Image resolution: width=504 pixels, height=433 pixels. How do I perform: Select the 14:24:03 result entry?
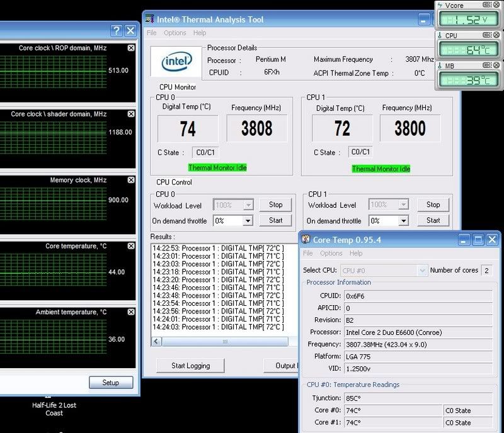click(218, 327)
